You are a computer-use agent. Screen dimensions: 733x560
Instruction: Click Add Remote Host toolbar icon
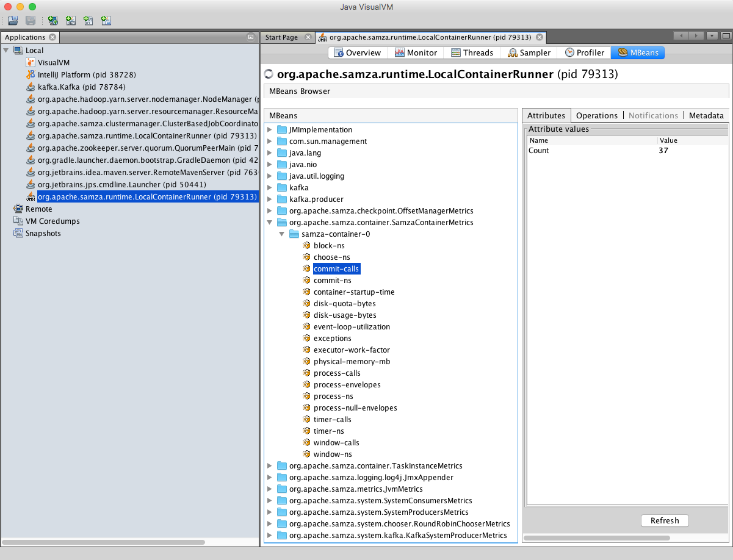pyautogui.click(x=54, y=21)
